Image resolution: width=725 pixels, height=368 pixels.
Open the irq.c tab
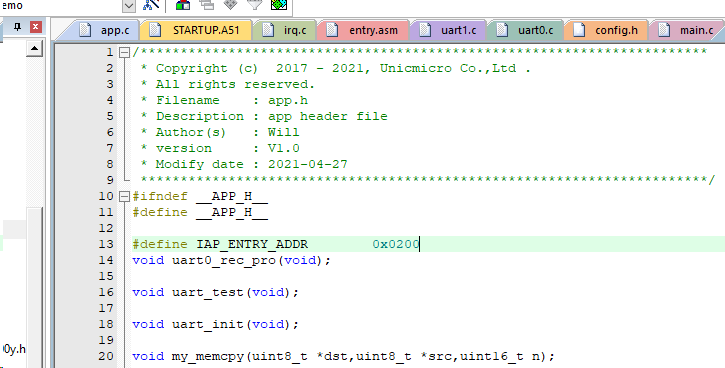(x=288, y=31)
